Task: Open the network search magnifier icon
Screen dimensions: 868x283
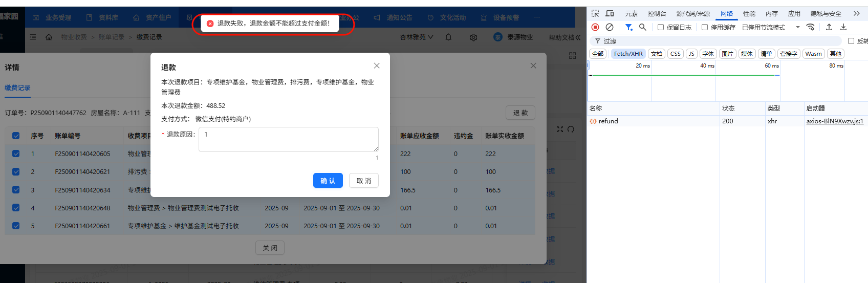Action: pyautogui.click(x=643, y=27)
